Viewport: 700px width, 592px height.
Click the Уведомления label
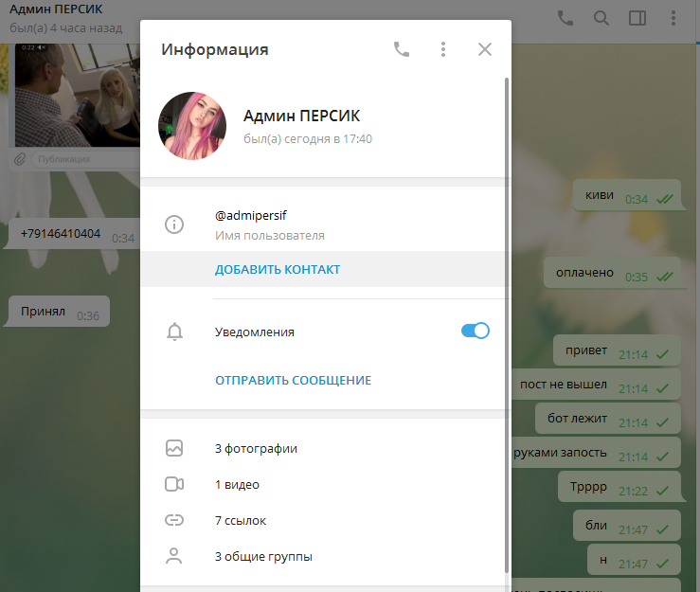[x=255, y=332]
